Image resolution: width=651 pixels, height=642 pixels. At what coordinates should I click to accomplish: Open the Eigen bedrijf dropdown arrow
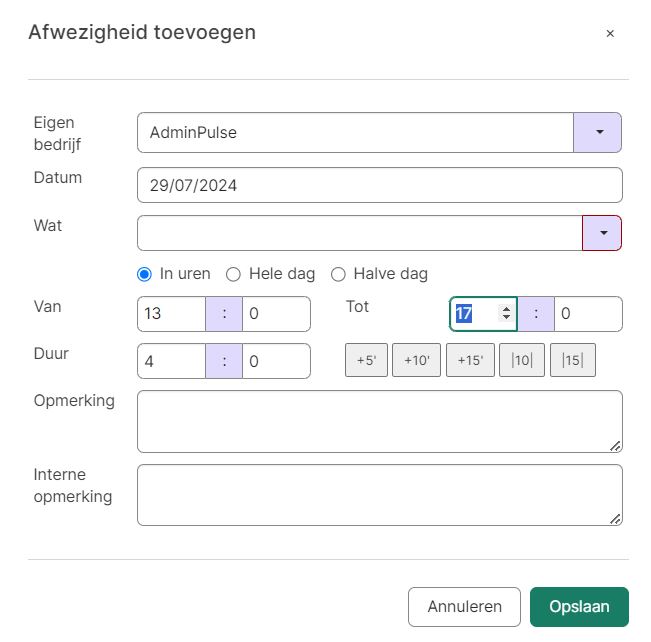click(x=597, y=132)
